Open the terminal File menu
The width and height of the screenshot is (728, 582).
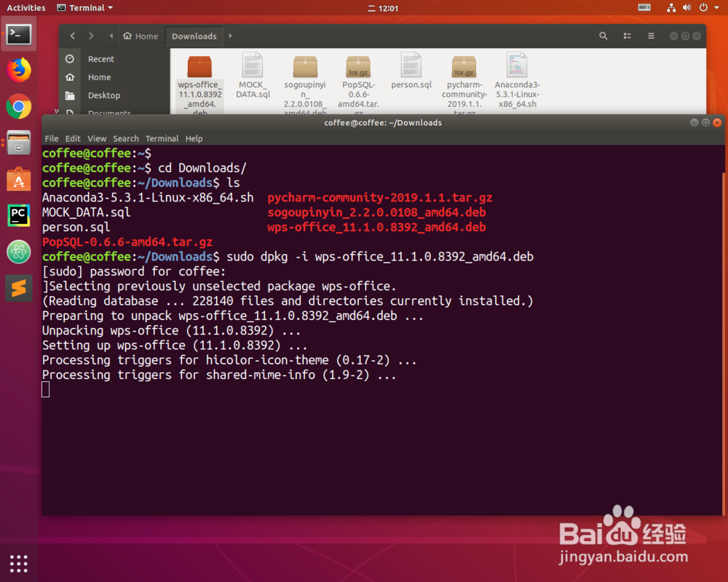pos(52,138)
